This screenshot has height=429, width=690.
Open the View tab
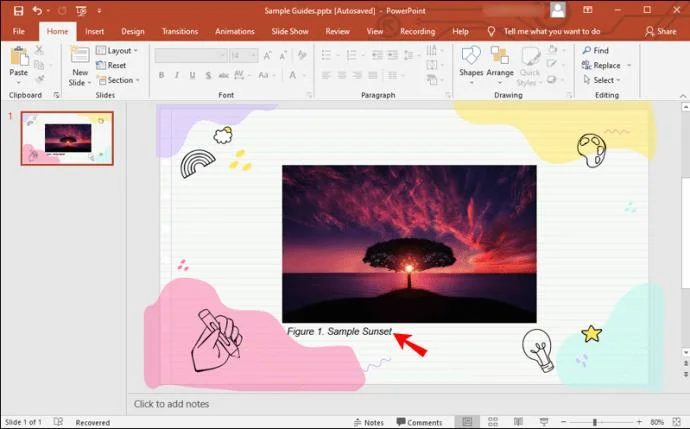pyautogui.click(x=374, y=31)
